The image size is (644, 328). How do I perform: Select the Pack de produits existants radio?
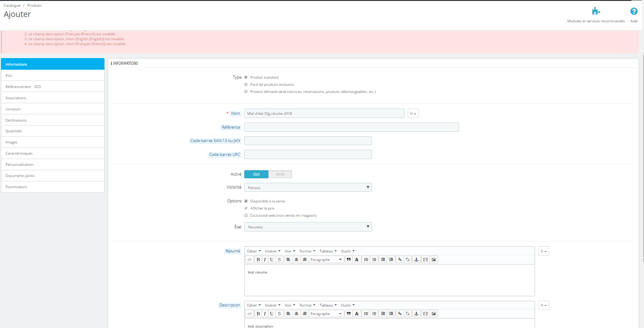tap(246, 84)
